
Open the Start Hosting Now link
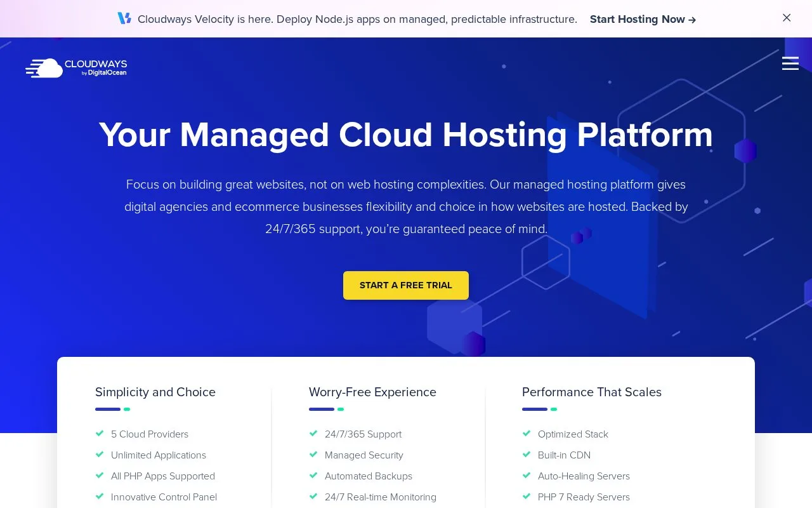coord(643,19)
